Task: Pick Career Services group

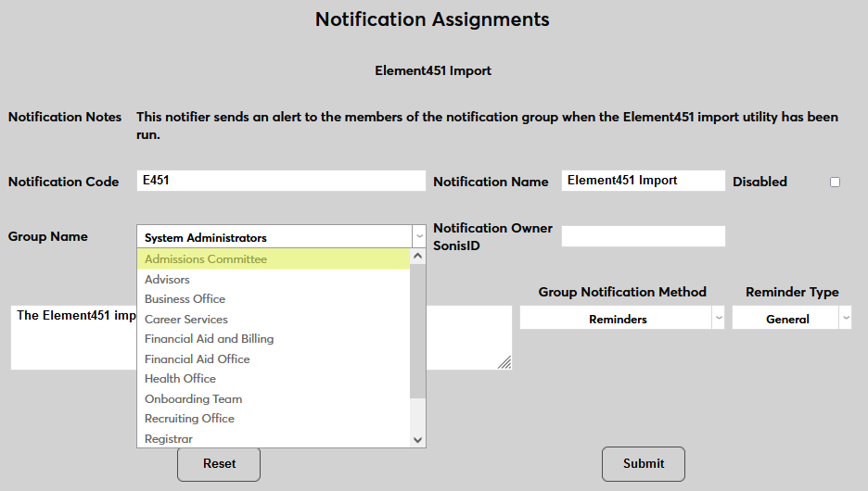Action: point(273,319)
